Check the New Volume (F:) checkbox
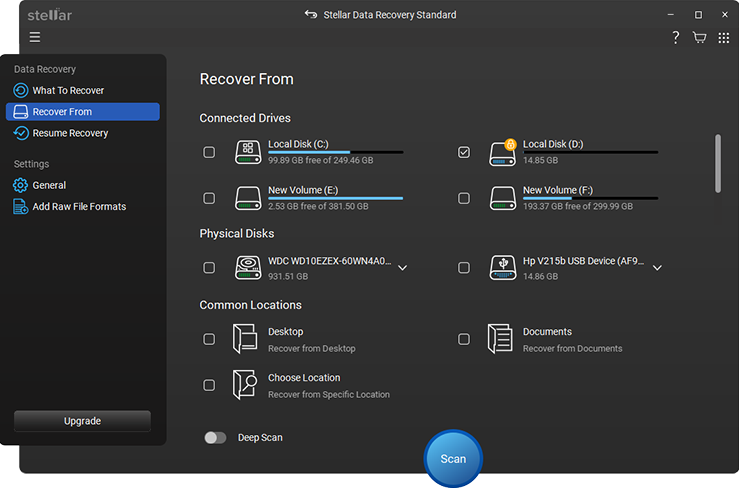Image resolution: width=739 pixels, height=488 pixels. (x=464, y=198)
